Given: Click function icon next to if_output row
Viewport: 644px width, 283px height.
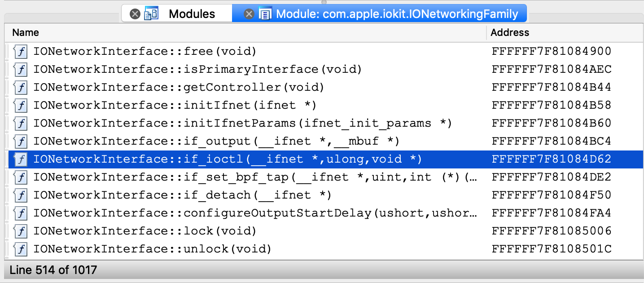Looking at the screenshot, I should point(21,141).
